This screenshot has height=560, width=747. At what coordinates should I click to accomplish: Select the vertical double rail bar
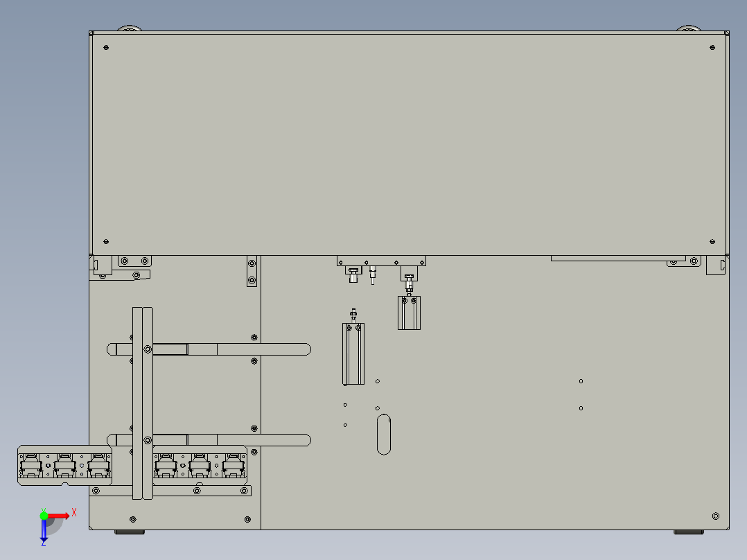tap(143, 403)
